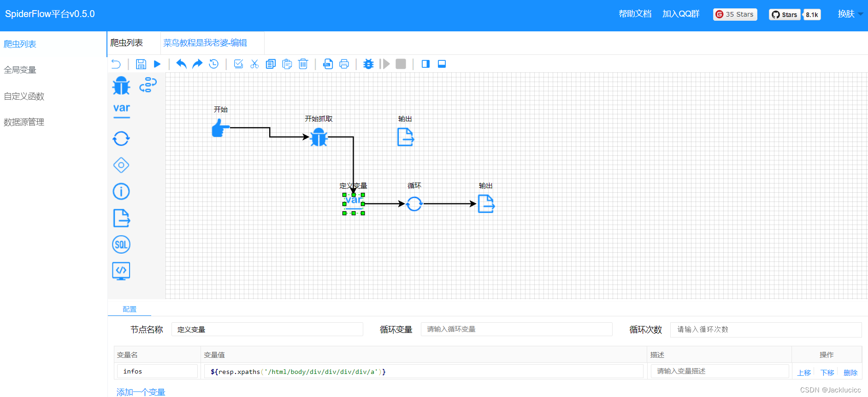Open 数据源管理 in the sidebar
Screen dimensions: 868x397
(x=24, y=122)
